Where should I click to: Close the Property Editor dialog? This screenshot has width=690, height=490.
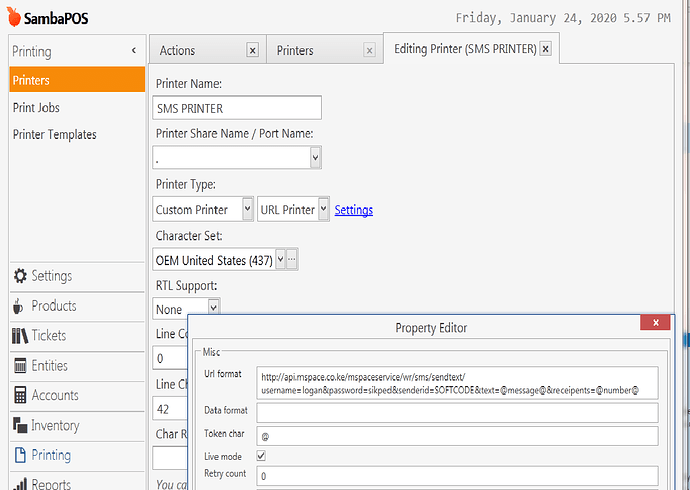[x=655, y=322]
